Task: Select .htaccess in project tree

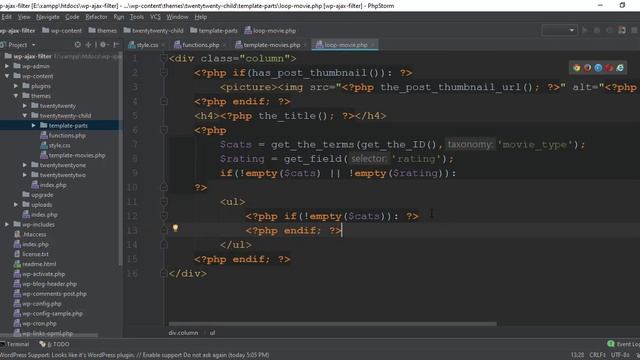Action: point(30,234)
